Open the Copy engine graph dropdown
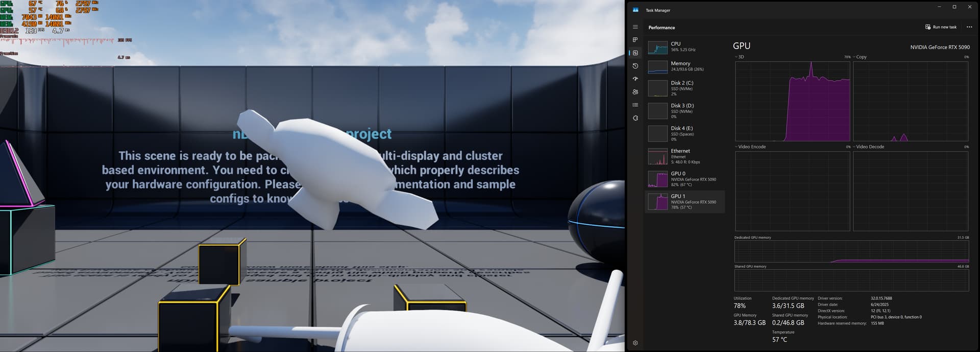980x352 pixels. click(x=854, y=57)
